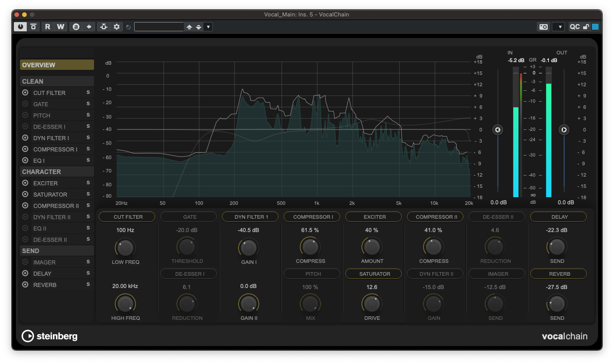Click the camera snapshot icon

coord(544,27)
